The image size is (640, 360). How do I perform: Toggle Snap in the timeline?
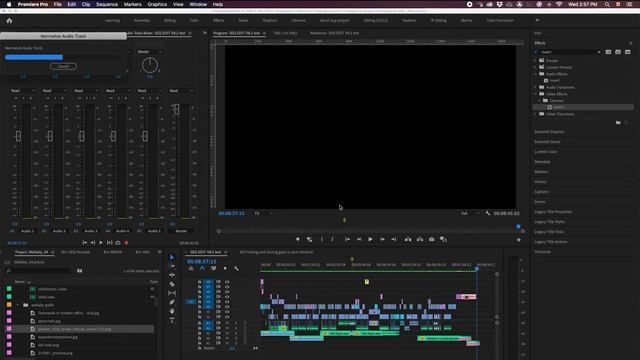(202, 268)
